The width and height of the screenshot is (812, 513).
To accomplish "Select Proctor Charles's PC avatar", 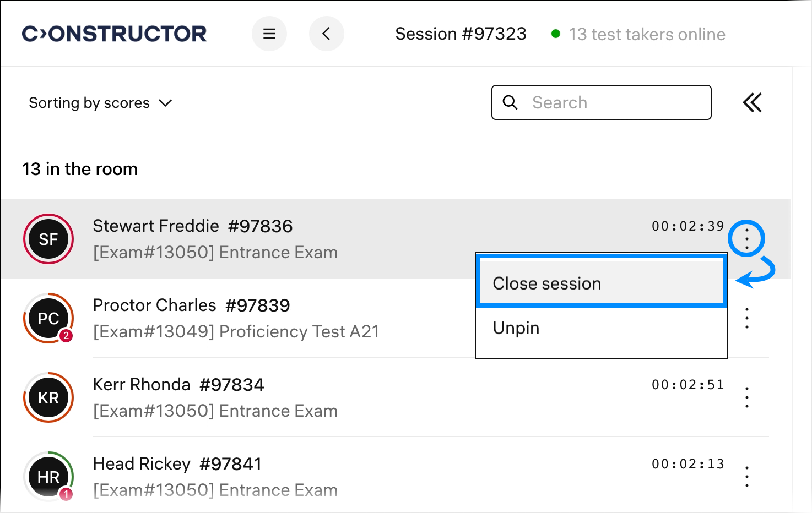I will pos(48,318).
